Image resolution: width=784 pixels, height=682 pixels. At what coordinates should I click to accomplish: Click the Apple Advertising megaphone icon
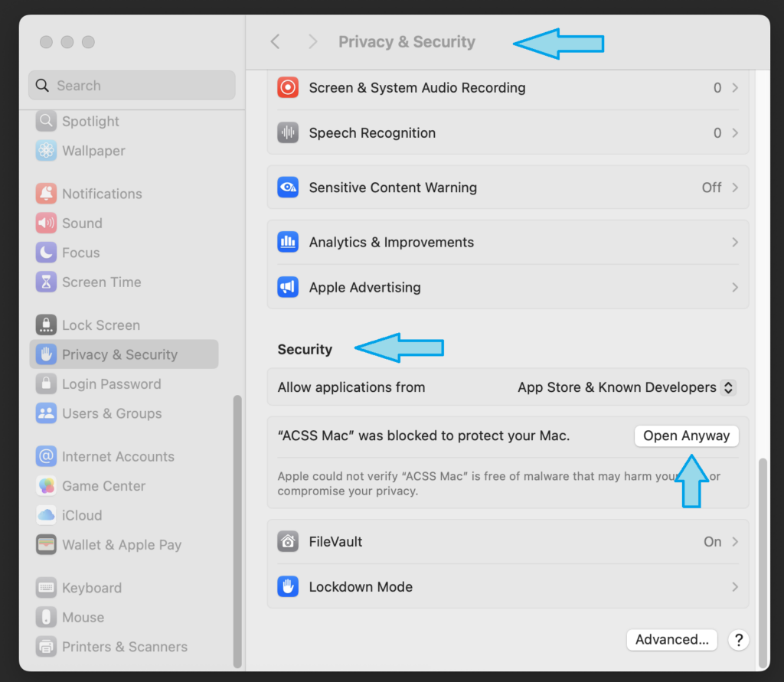288,287
